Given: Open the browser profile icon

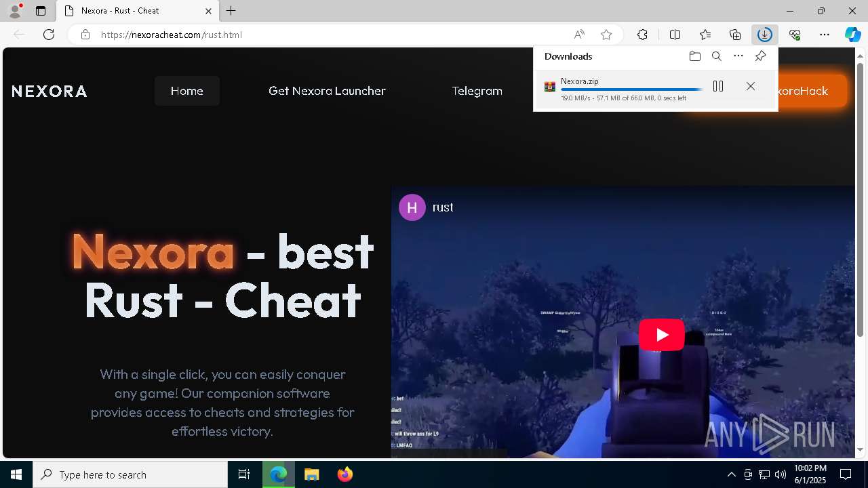Looking at the screenshot, I should point(14,11).
